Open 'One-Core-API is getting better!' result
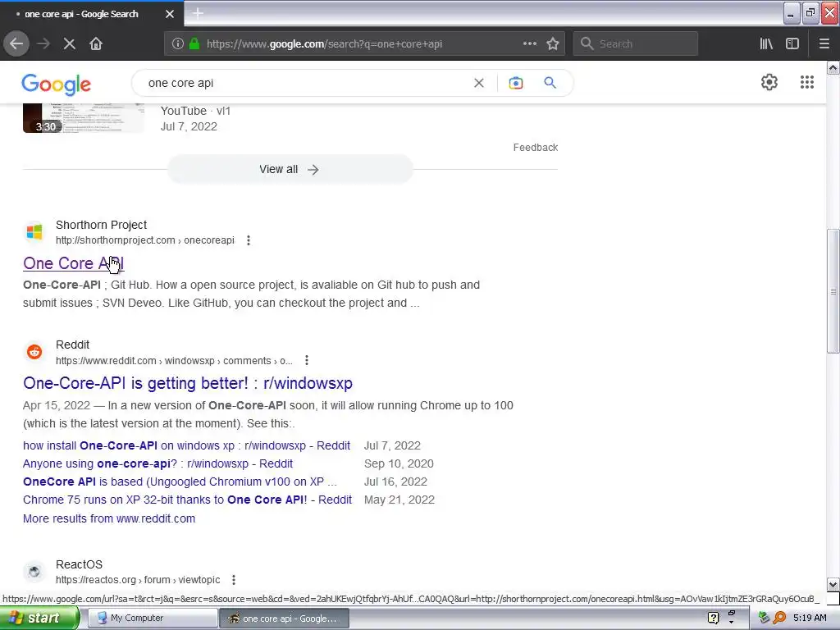This screenshot has width=840, height=630. tap(188, 384)
